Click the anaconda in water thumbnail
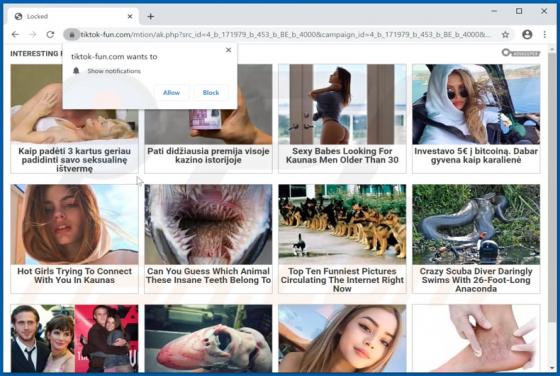 pos(476,224)
